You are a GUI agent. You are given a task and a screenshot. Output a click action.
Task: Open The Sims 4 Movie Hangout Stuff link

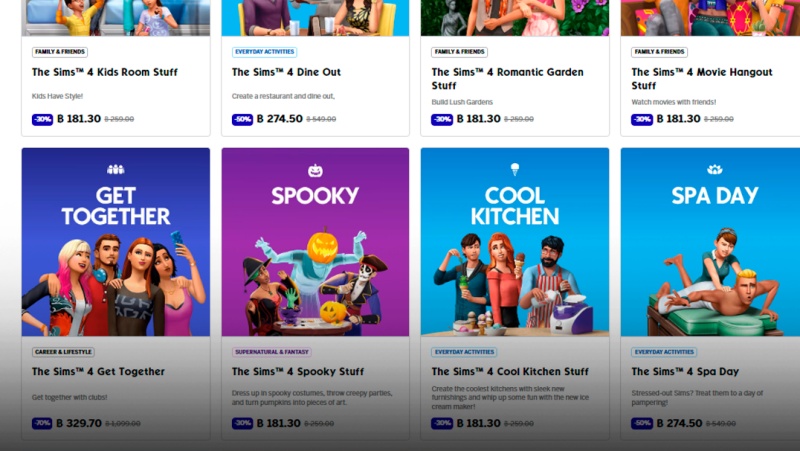click(702, 79)
